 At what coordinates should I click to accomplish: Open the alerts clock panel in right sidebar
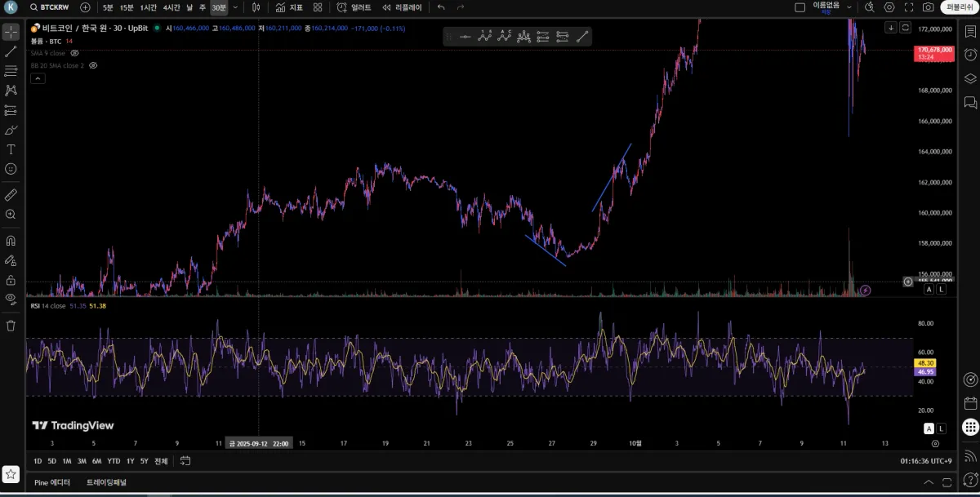[970, 54]
